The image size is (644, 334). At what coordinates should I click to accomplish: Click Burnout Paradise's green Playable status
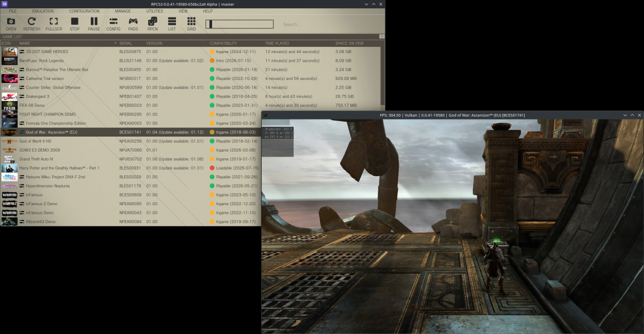212,70
